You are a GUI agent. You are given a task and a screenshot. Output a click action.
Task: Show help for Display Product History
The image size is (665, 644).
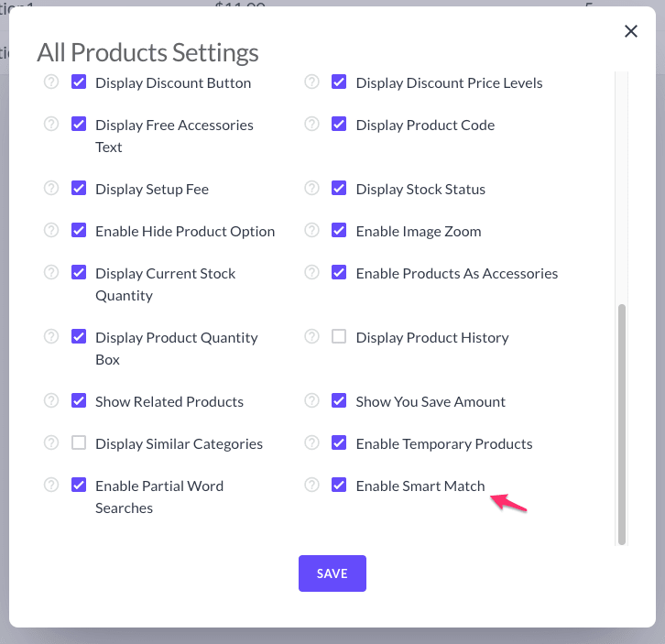pyautogui.click(x=311, y=337)
